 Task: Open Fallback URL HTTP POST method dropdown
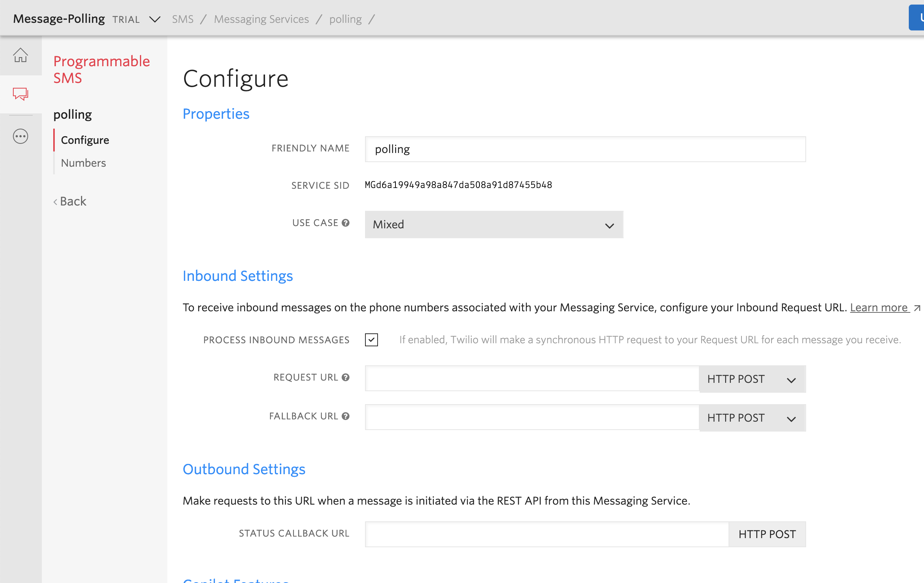tap(752, 418)
